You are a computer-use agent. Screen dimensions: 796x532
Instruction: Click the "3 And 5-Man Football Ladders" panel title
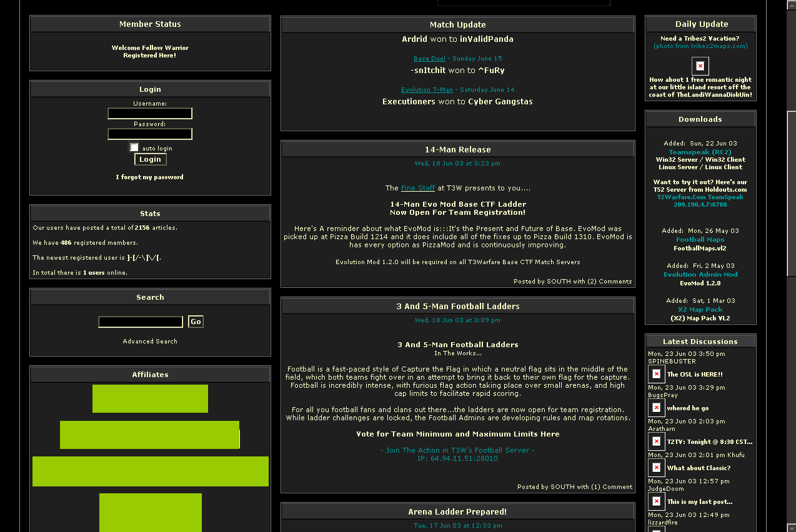click(x=458, y=307)
